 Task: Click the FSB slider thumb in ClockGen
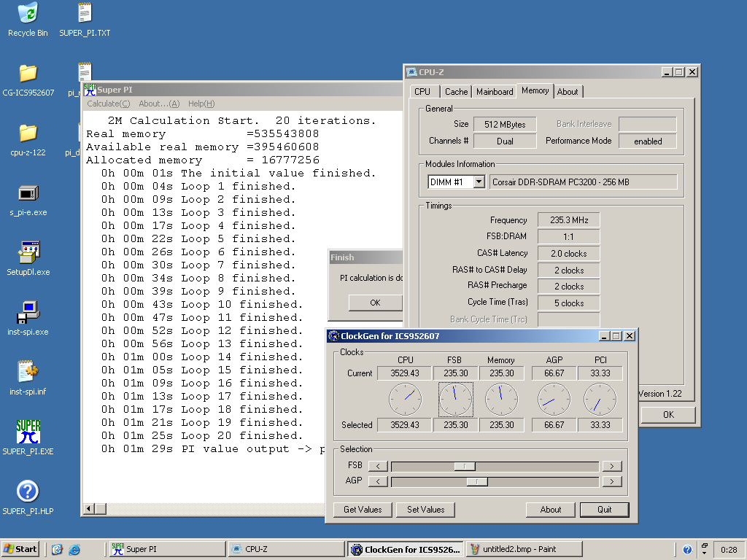click(464, 466)
